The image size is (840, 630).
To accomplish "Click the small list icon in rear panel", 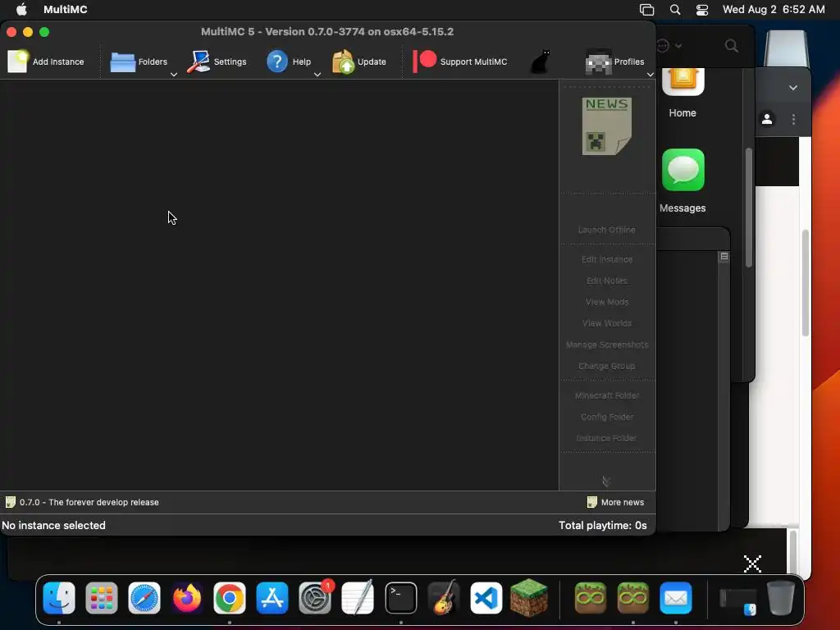I will click(724, 257).
